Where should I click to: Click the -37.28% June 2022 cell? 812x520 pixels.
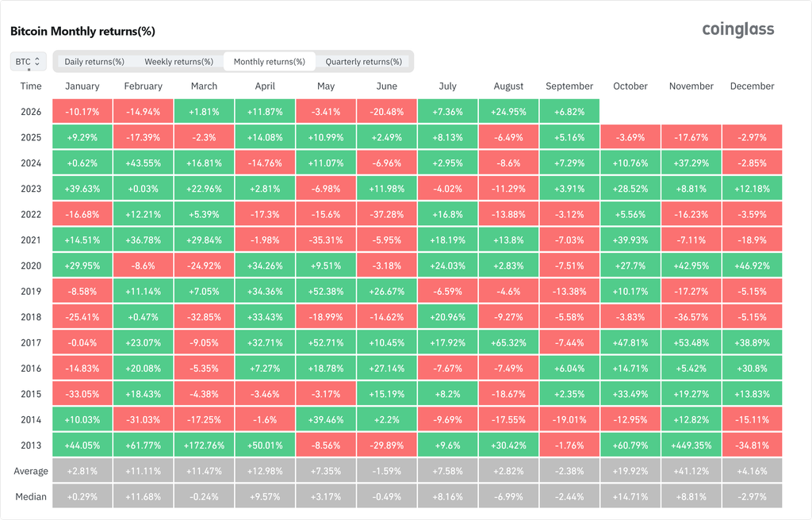(x=387, y=215)
